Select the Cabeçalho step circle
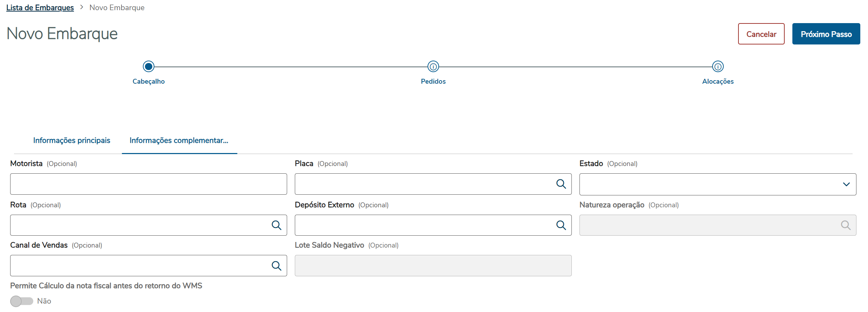The image size is (868, 312). (148, 66)
